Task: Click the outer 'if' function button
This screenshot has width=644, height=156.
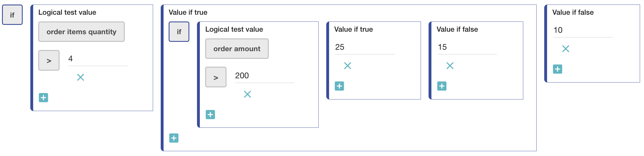Action: point(12,15)
